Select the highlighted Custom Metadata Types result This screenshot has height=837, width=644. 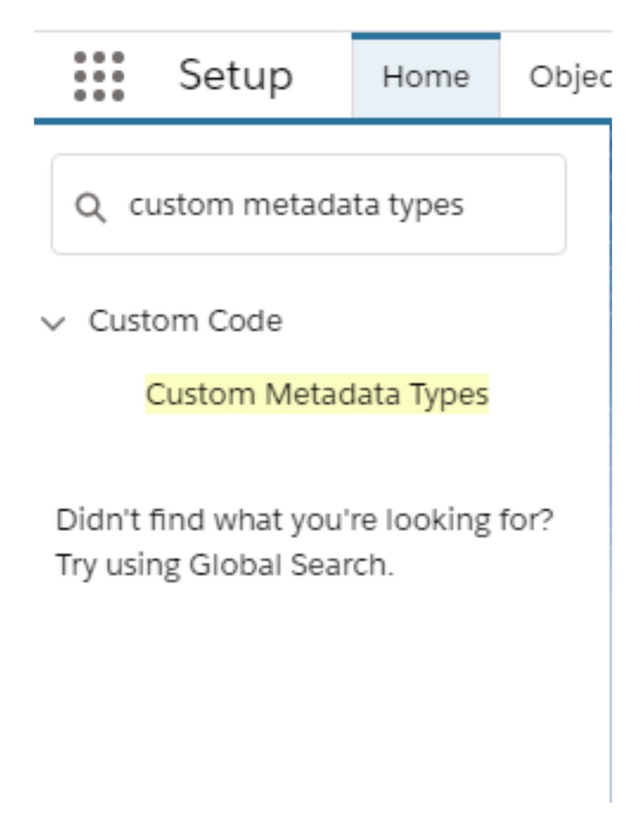[x=317, y=394]
